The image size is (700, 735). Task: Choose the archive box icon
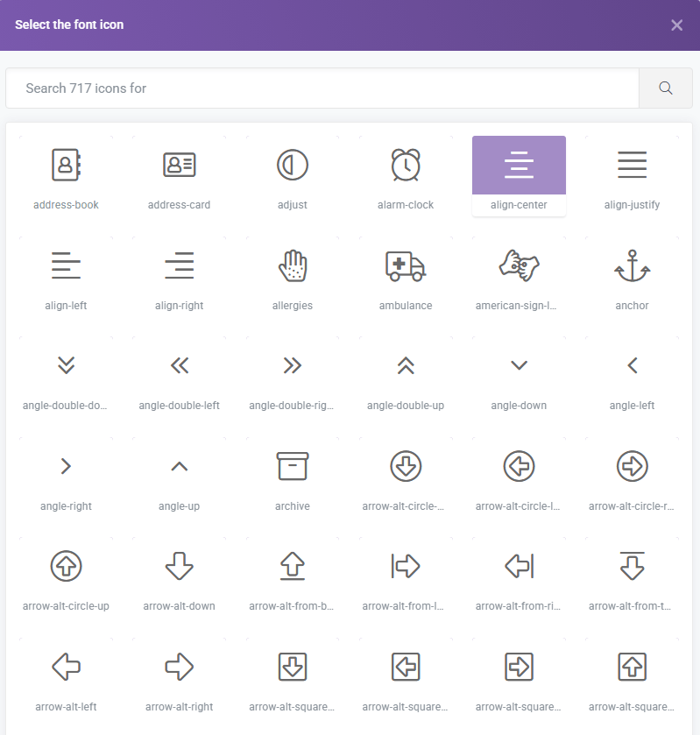point(292,466)
